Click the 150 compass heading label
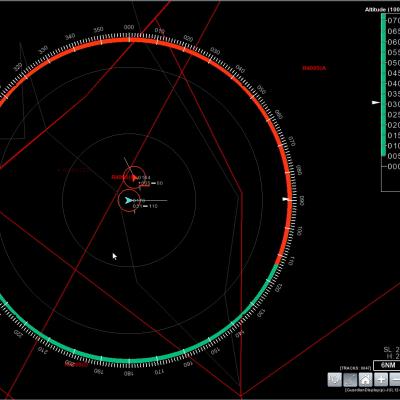This screenshot has width=400, height=400. click(x=215, y=350)
